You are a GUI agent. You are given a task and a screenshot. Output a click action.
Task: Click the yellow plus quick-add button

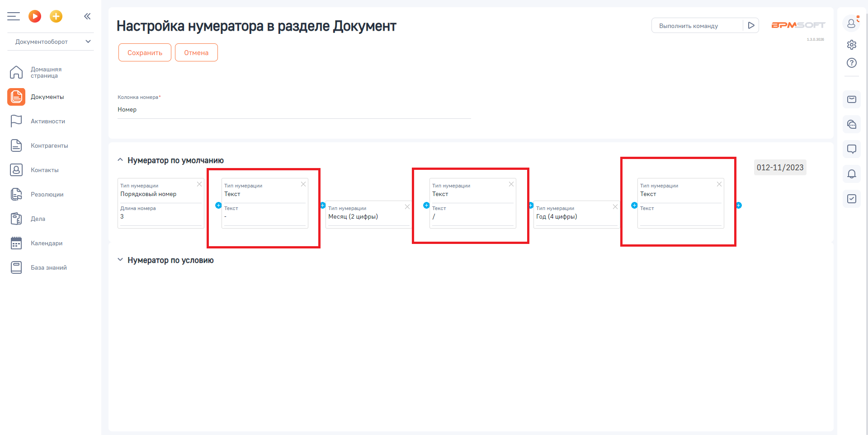(56, 16)
